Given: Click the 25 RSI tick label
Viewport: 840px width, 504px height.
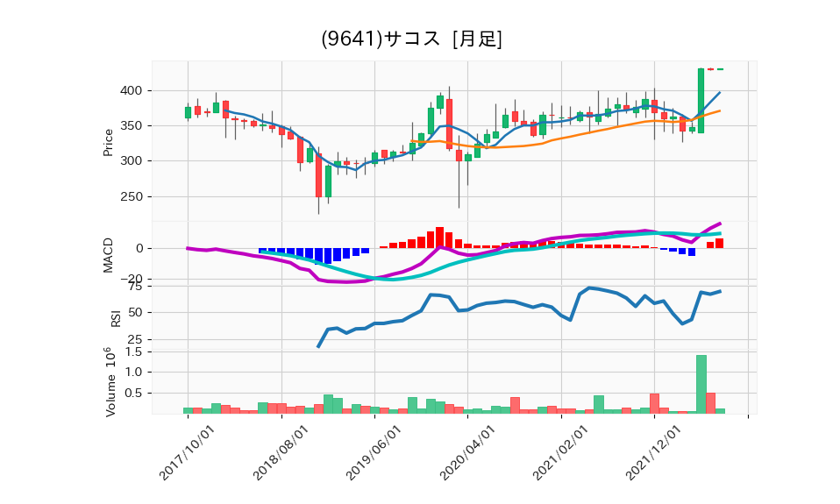Looking at the screenshot, I should coord(136,339).
